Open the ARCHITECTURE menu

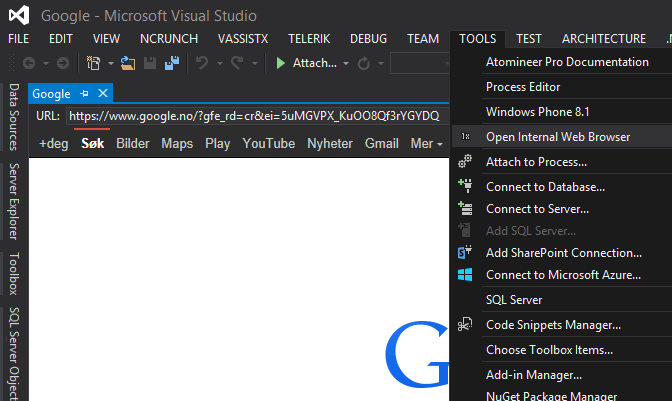coord(603,39)
